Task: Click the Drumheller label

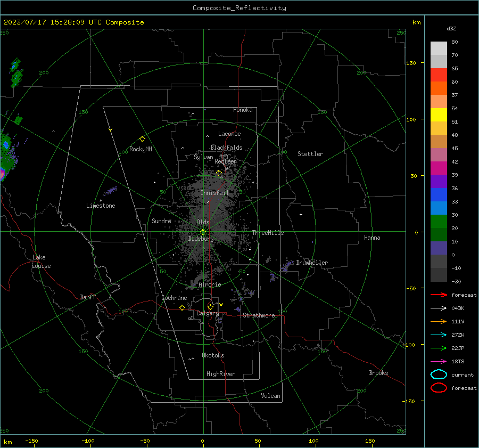Action: (x=312, y=263)
